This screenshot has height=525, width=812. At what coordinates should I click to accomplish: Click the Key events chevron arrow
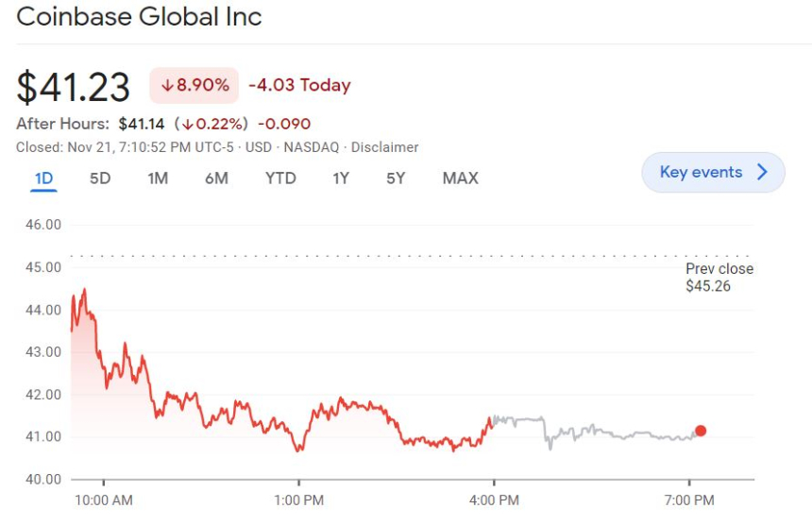(x=763, y=173)
